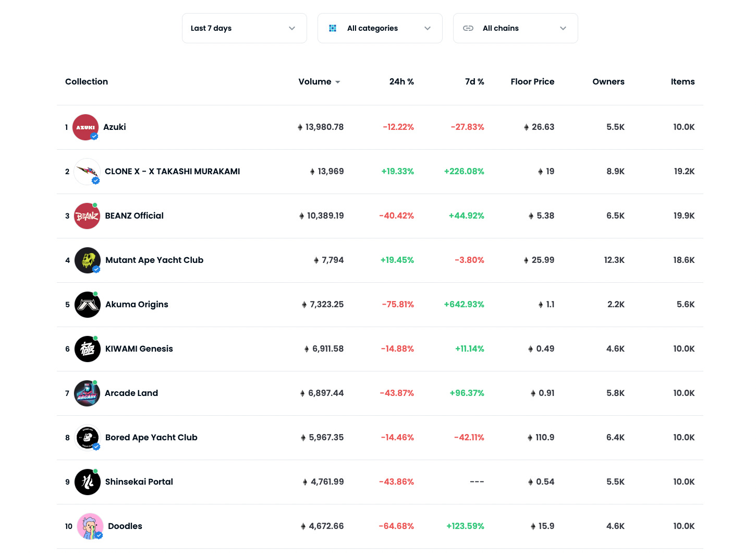Open the Doodles collection avatar

[x=90, y=526]
